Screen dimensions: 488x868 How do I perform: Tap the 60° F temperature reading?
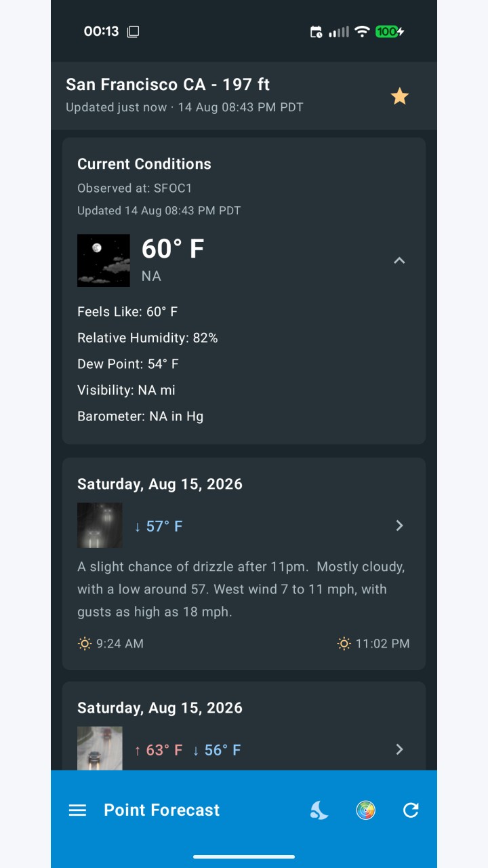click(x=173, y=249)
